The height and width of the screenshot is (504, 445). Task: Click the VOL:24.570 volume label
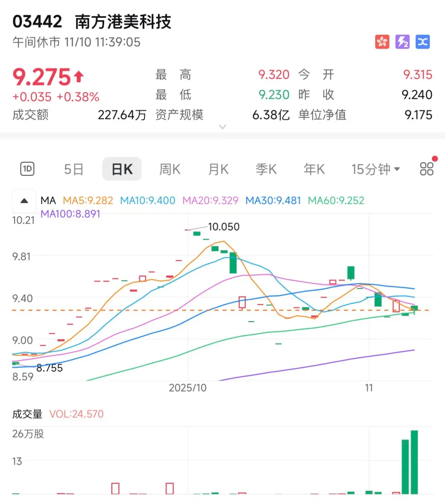click(75, 414)
